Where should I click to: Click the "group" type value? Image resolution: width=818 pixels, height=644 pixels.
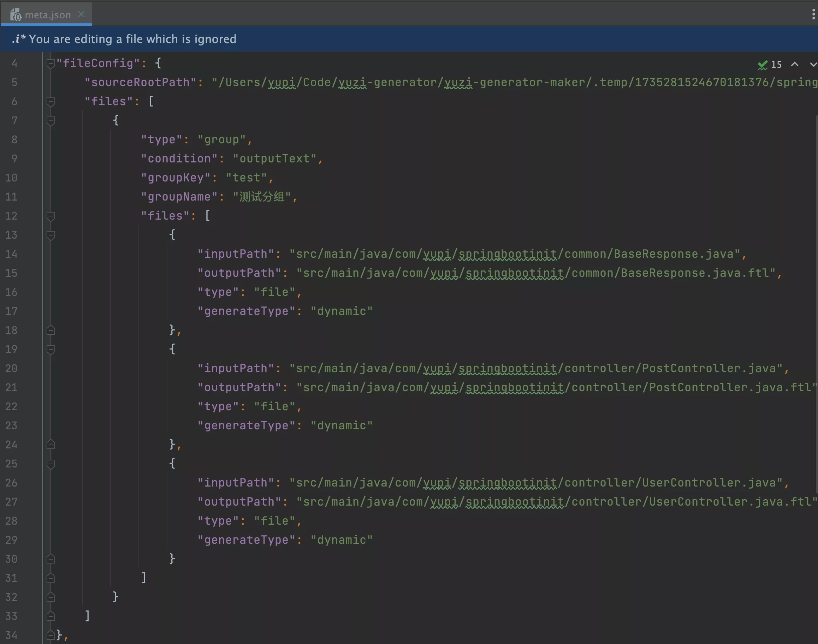click(222, 140)
